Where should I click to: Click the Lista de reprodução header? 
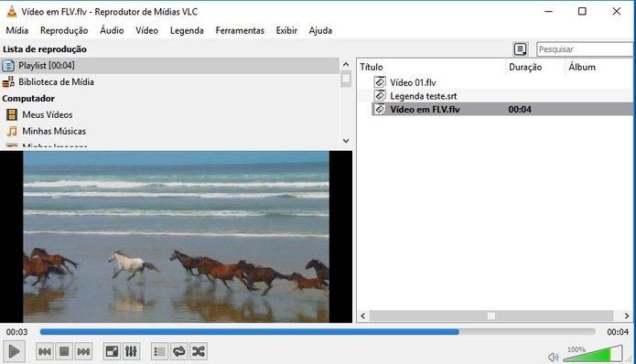[x=45, y=49]
